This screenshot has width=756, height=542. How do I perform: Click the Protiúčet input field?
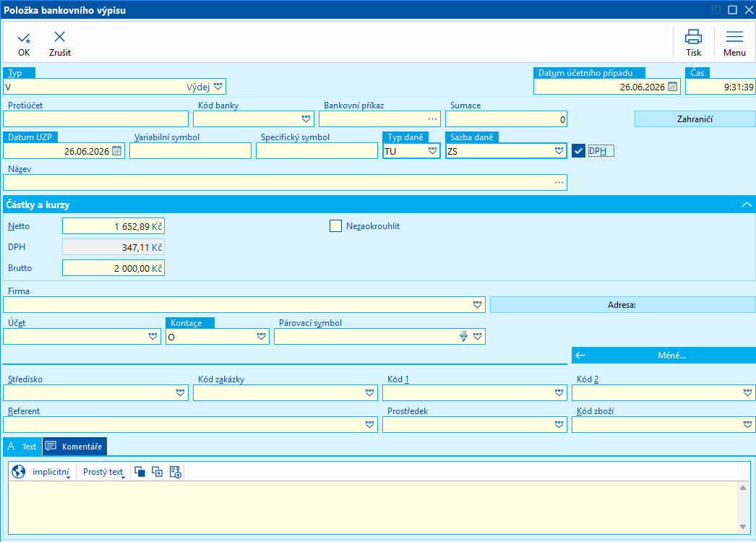[x=95, y=119]
